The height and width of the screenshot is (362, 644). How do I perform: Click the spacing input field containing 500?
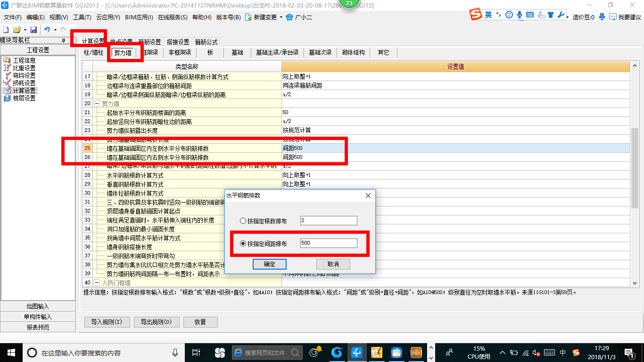coord(329,243)
